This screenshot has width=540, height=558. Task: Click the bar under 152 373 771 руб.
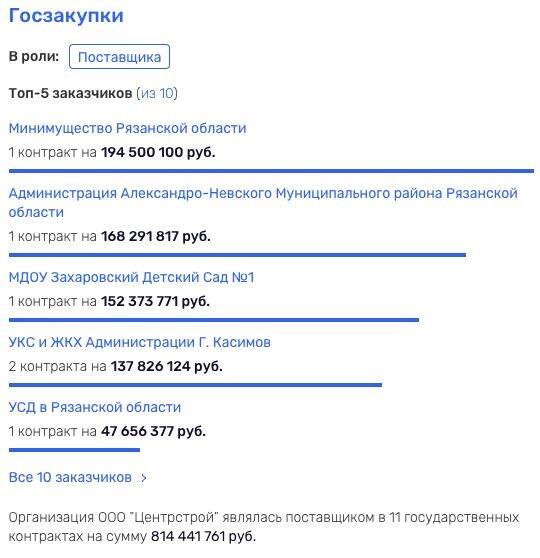(x=214, y=320)
